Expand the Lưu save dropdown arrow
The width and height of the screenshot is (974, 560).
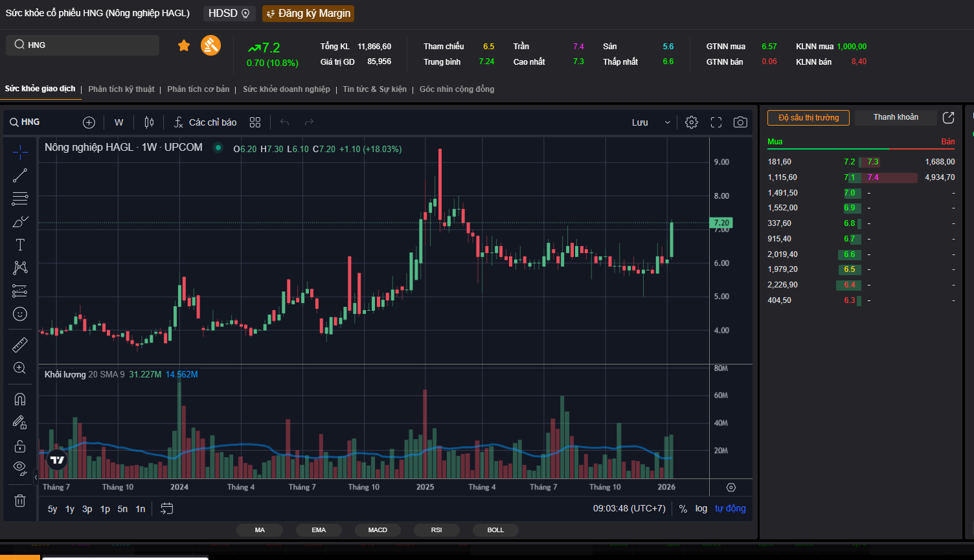click(x=668, y=122)
